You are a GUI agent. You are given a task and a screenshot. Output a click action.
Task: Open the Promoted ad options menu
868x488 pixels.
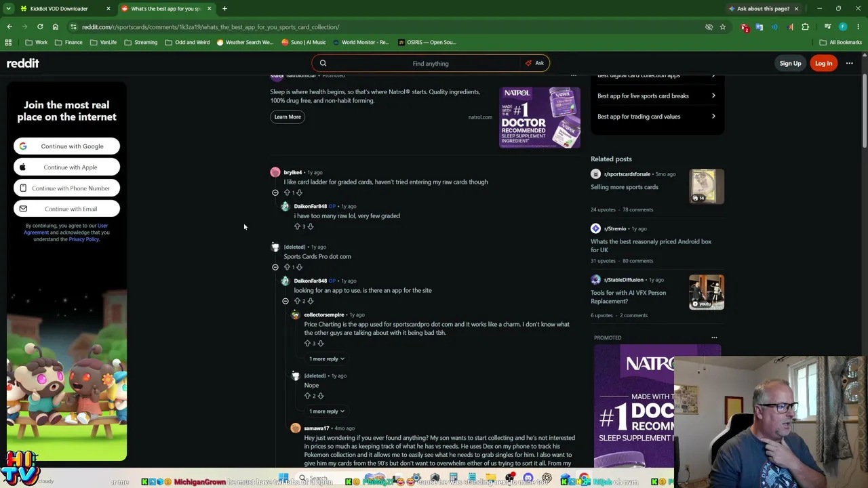click(714, 338)
